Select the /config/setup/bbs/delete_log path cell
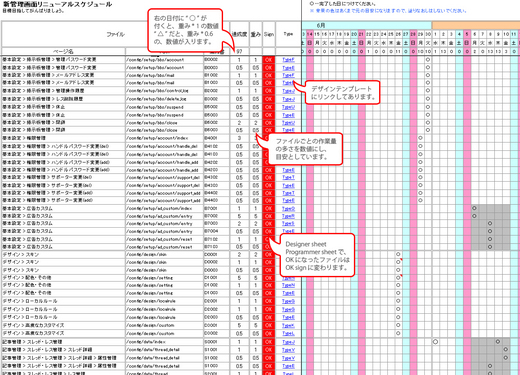 click(x=164, y=99)
